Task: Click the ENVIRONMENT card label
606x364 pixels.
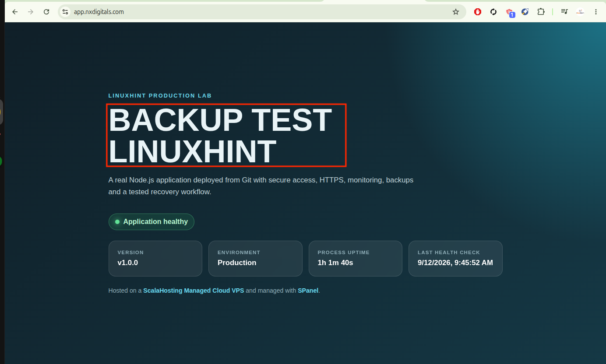Action: pos(239,252)
